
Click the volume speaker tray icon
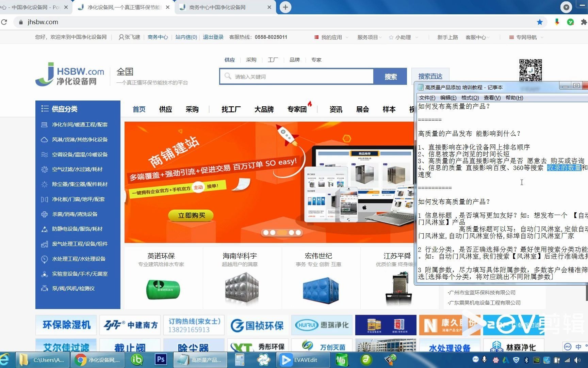[x=577, y=360]
